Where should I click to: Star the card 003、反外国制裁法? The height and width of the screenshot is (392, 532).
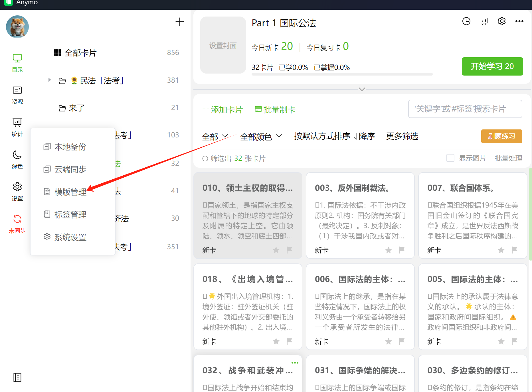[x=389, y=250]
